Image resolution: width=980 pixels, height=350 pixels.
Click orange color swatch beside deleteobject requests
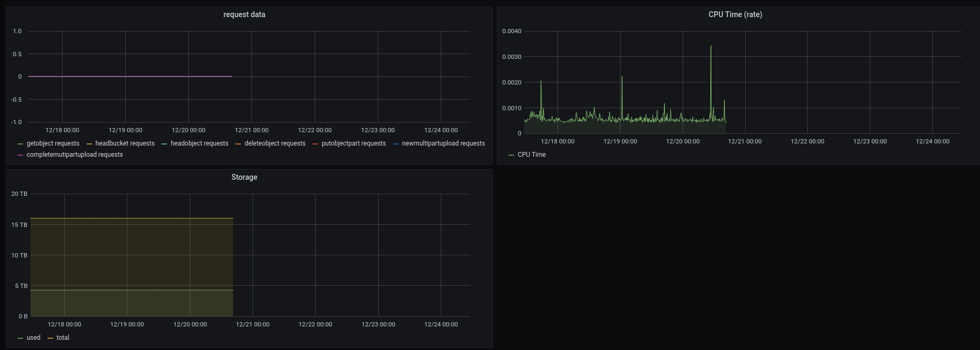coord(238,144)
